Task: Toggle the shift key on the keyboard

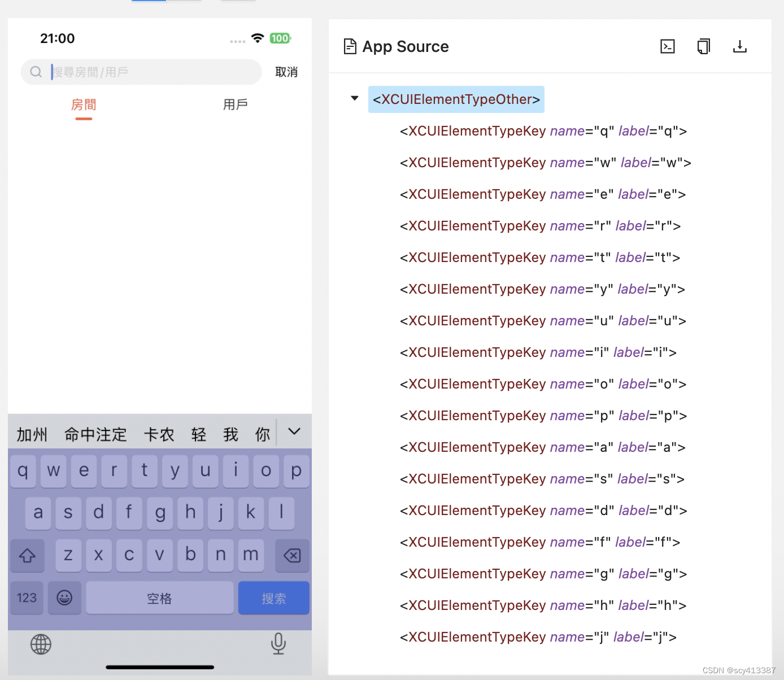Action: point(27,555)
